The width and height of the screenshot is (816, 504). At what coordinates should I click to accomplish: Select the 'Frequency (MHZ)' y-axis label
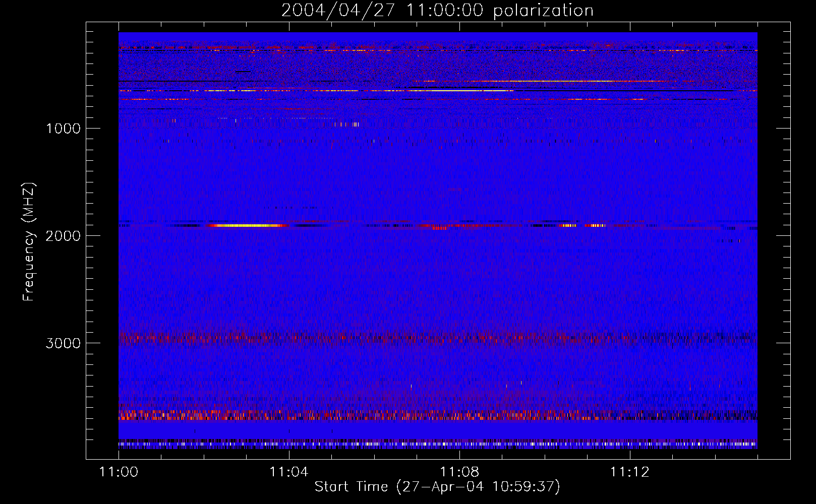[x=29, y=242]
